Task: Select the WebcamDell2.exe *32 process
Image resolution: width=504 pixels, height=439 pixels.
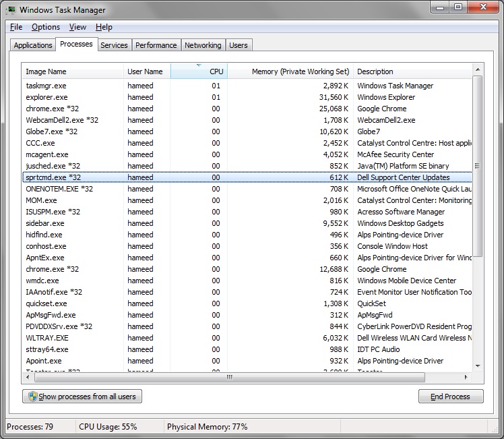Action: (x=247, y=120)
